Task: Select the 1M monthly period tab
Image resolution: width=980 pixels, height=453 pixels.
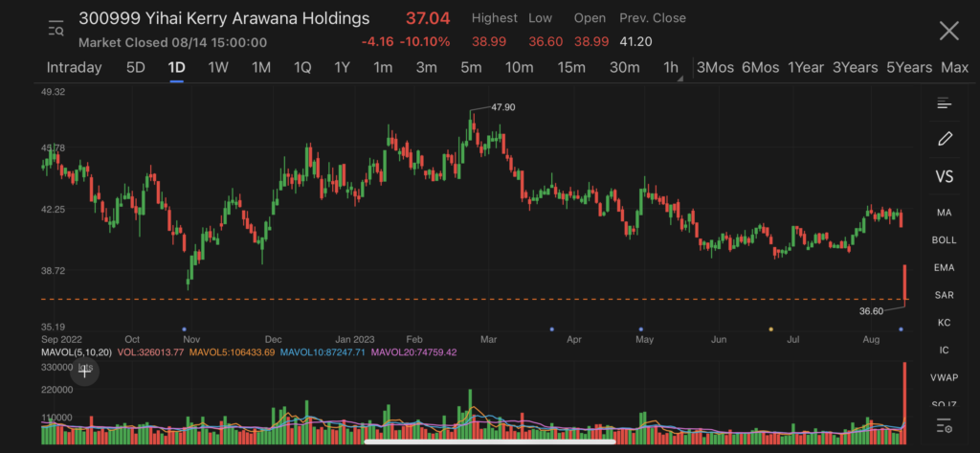Action: pos(260,68)
